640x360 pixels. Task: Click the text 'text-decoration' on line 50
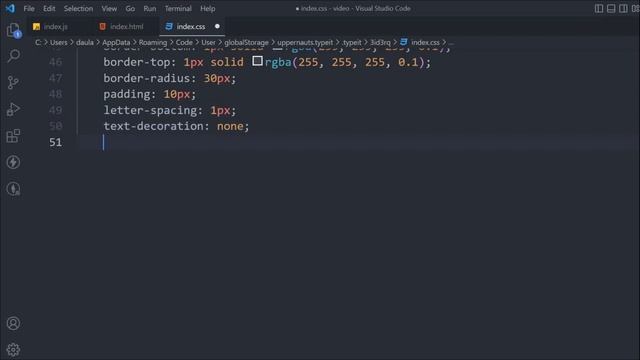(153, 126)
